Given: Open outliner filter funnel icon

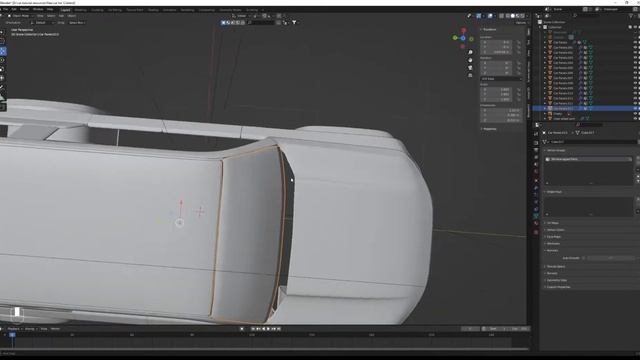Looking at the screenshot, I should 631,16.
